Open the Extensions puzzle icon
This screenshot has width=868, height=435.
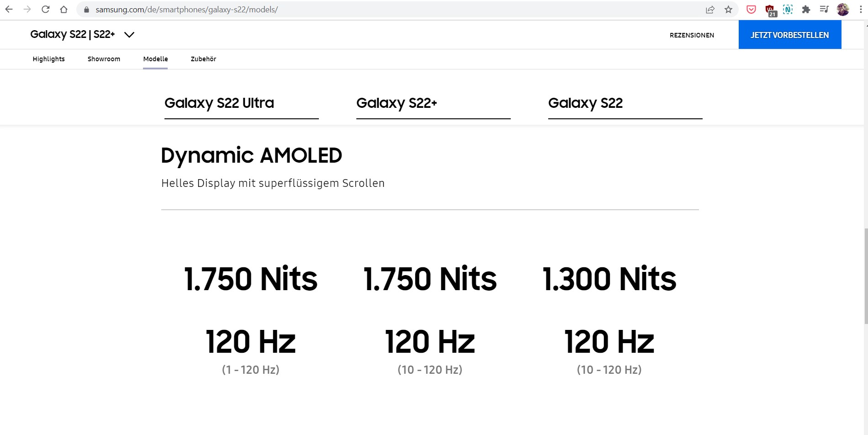point(806,10)
